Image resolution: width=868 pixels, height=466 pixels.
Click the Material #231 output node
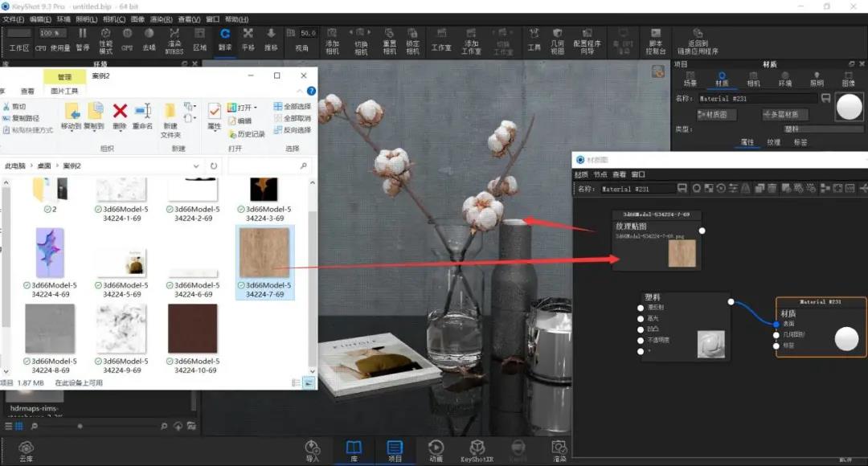click(821, 327)
